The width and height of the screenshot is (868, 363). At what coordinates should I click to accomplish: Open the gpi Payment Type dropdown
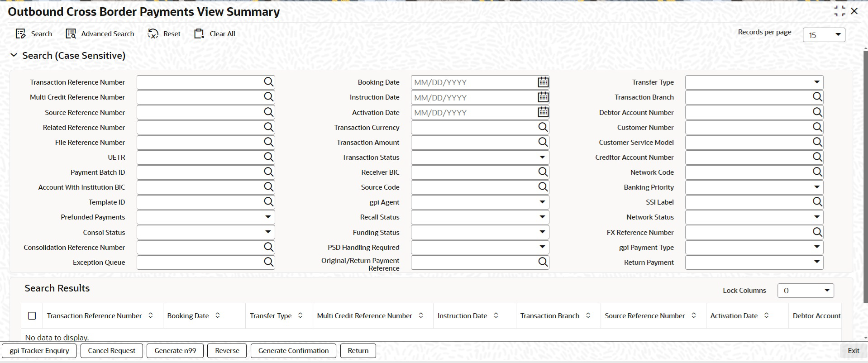tap(754, 247)
